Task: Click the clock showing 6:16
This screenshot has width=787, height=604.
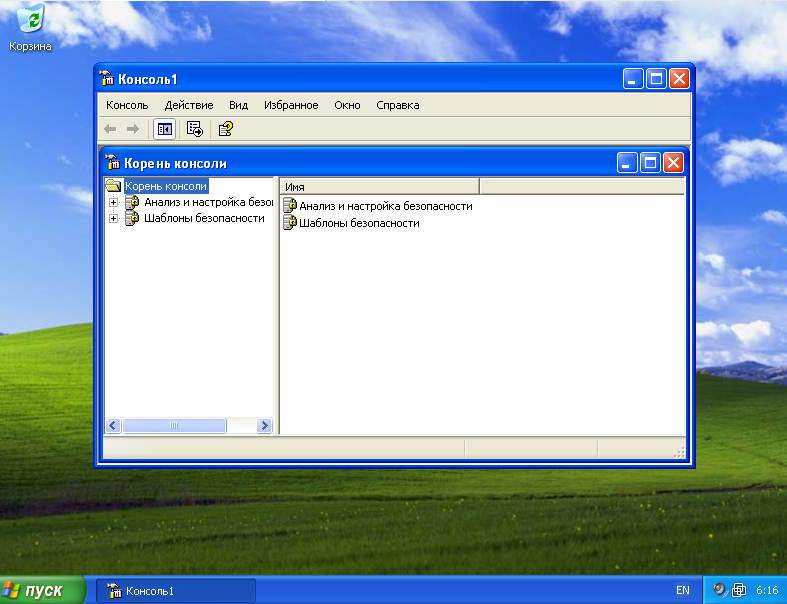Action: [x=767, y=590]
